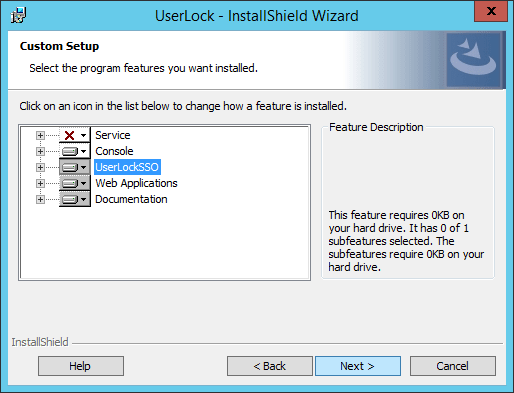This screenshot has height=393, width=514.
Task: Expand the Documentation tree node
Action: coord(40,199)
